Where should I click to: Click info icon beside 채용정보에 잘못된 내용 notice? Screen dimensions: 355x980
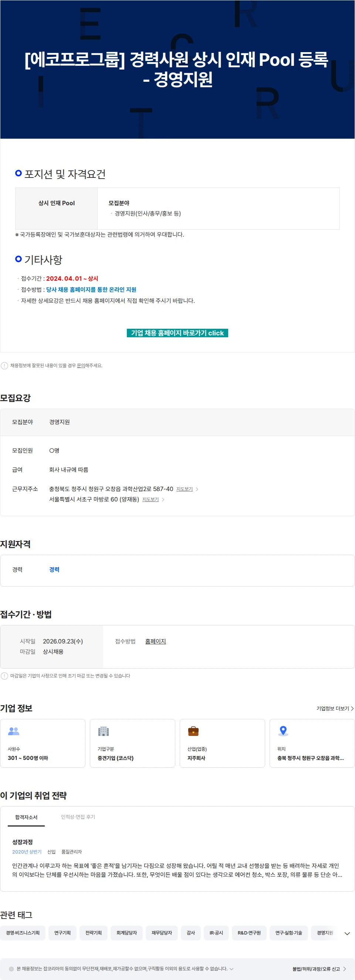pos(4,366)
